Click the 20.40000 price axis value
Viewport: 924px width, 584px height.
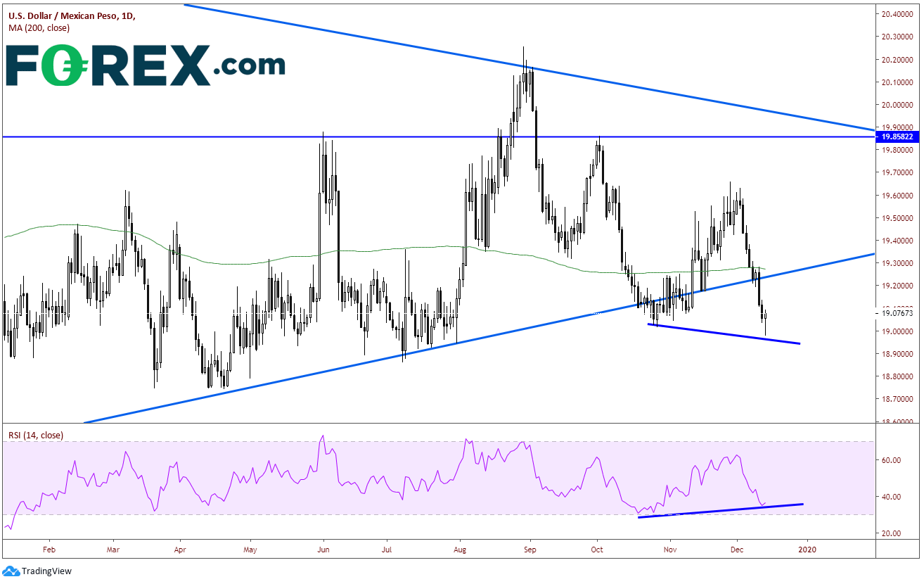[x=897, y=15]
